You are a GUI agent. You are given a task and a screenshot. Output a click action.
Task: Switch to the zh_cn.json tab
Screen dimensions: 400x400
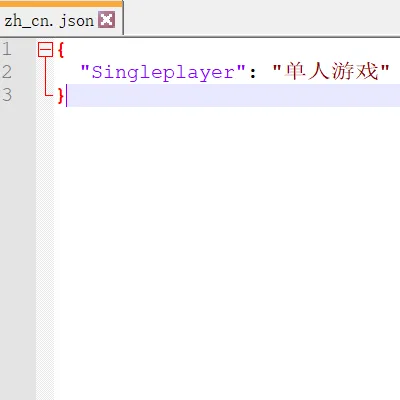49,21
